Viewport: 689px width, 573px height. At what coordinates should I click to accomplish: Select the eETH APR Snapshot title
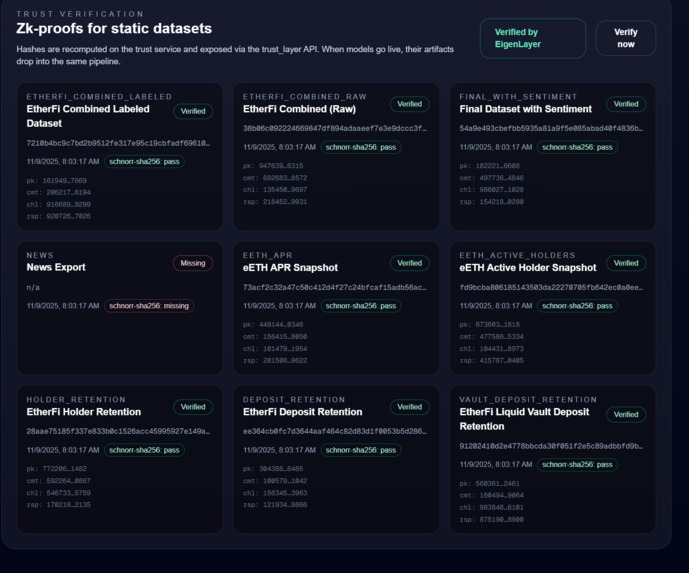click(x=290, y=268)
